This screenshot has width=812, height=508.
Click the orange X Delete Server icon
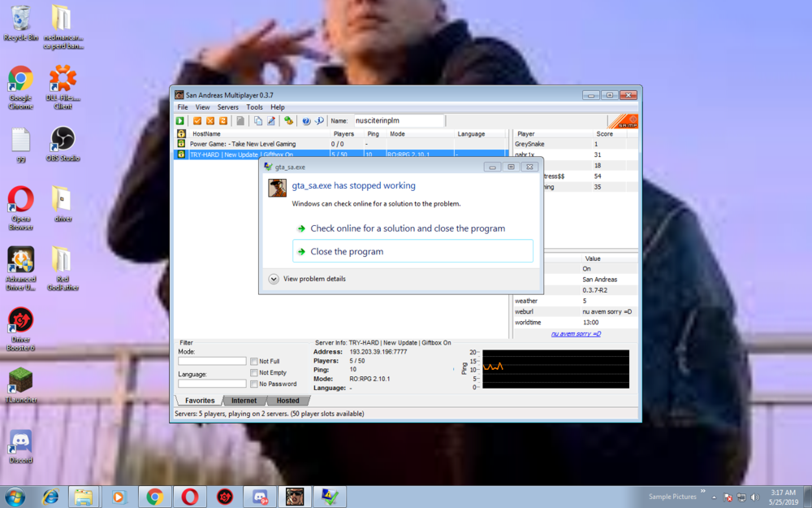click(210, 121)
